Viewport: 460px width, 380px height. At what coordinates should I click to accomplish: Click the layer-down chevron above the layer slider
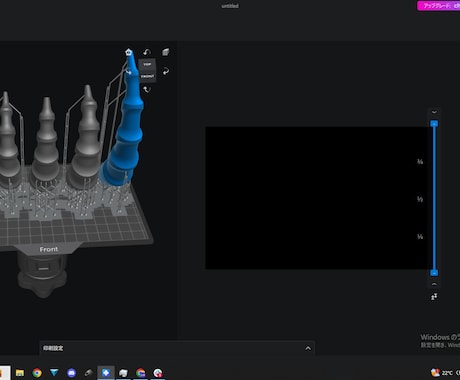434,112
